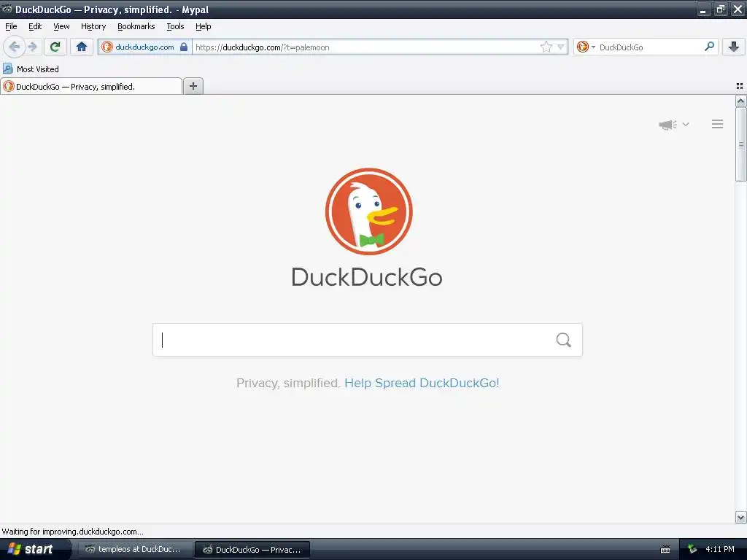Open the Windows start menu
The height and width of the screenshot is (560, 747).
[34, 549]
